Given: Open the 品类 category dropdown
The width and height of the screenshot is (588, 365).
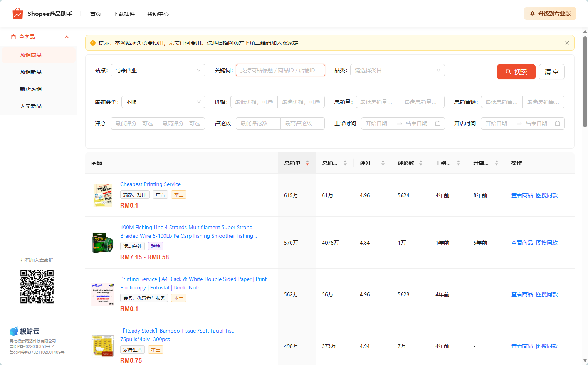Looking at the screenshot, I should pyautogui.click(x=398, y=70).
